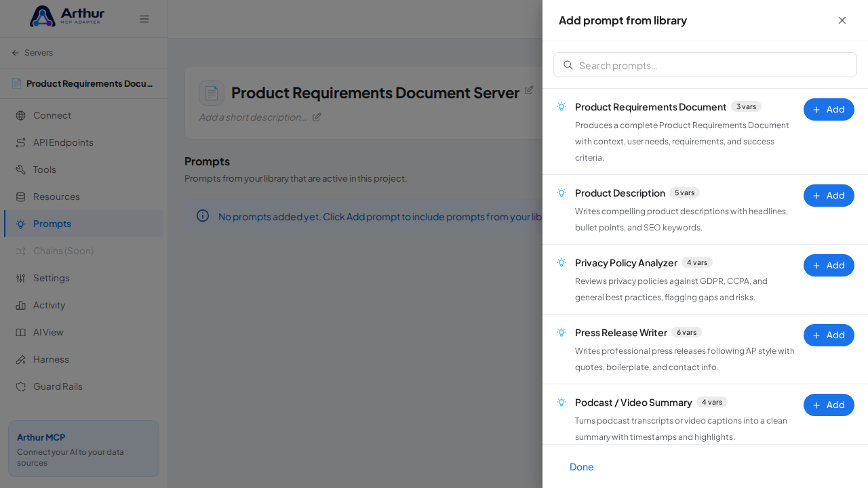This screenshot has width=868, height=488.
Task: Click the server document icon tile
Action: [212, 93]
